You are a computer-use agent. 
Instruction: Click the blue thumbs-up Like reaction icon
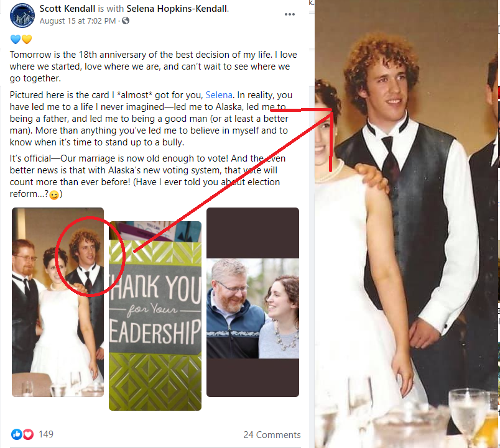point(16,434)
